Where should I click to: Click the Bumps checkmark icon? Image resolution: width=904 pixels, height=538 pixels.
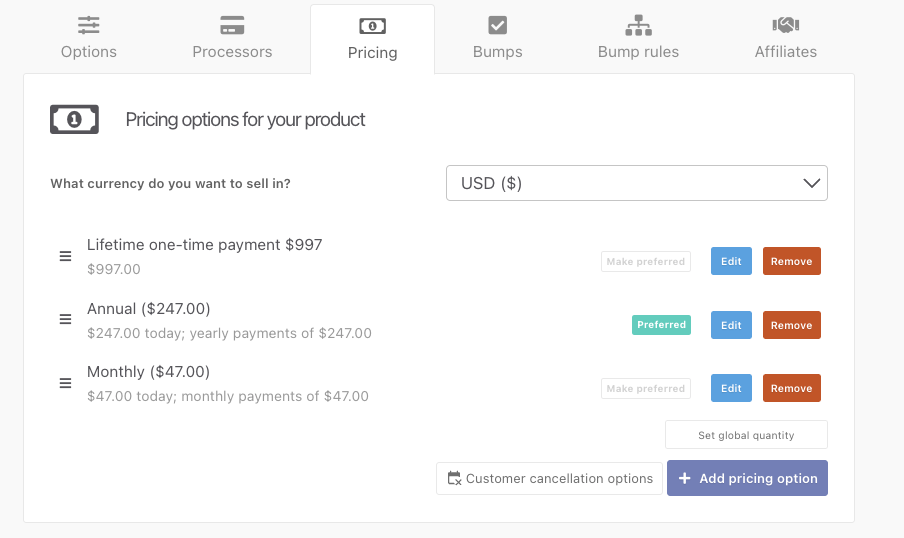click(497, 25)
